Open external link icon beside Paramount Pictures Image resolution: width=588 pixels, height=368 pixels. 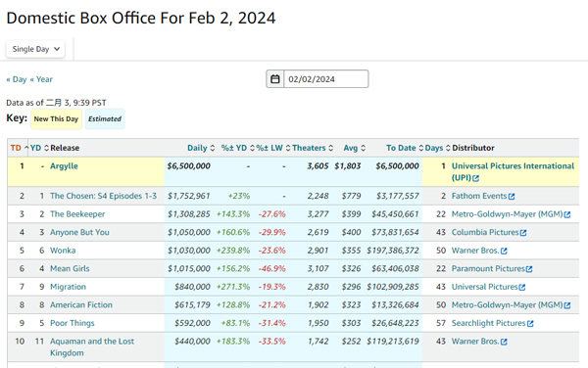pos(529,269)
